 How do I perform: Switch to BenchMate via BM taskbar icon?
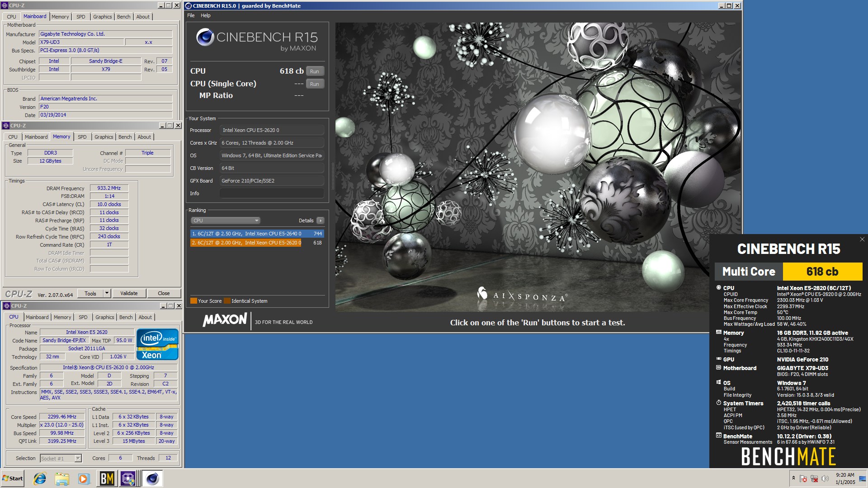coord(107,479)
